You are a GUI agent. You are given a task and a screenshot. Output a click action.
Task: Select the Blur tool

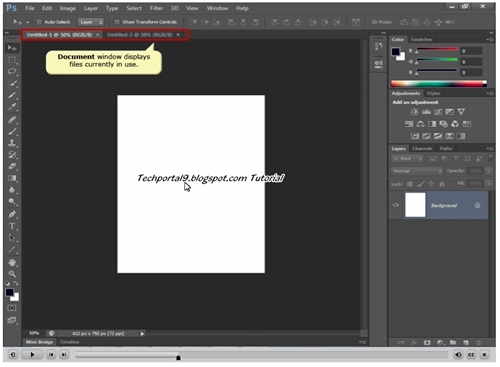[12, 190]
